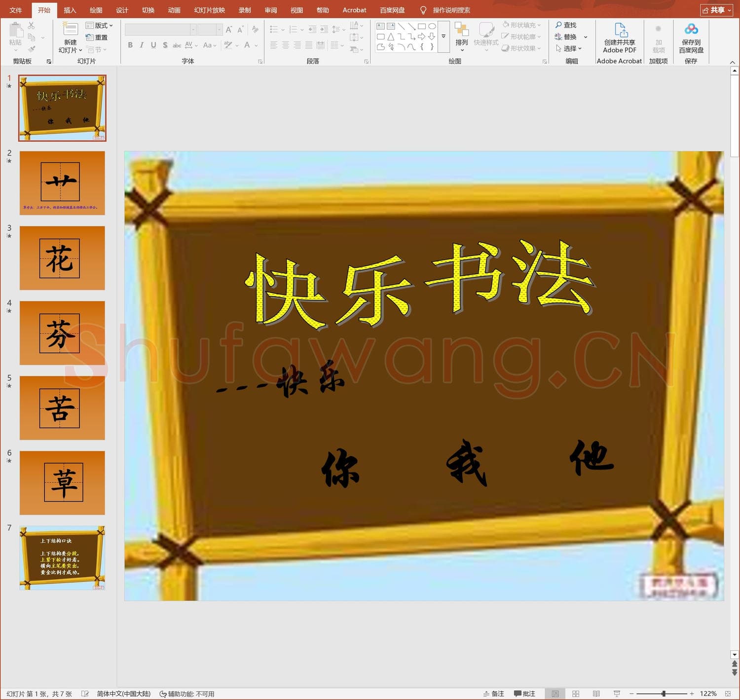Select the oval shape in the shapes gallery
The height and width of the screenshot is (700, 740).
pos(432,26)
